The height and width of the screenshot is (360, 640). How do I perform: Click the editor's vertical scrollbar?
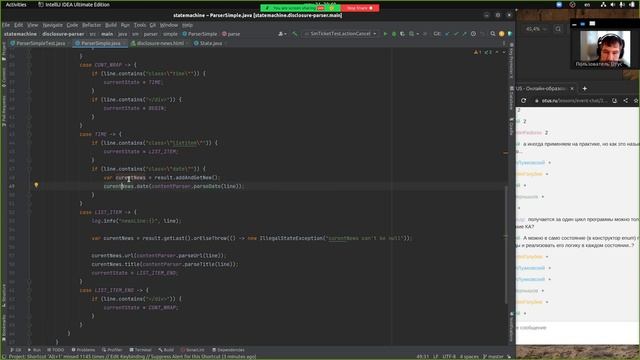point(506,245)
